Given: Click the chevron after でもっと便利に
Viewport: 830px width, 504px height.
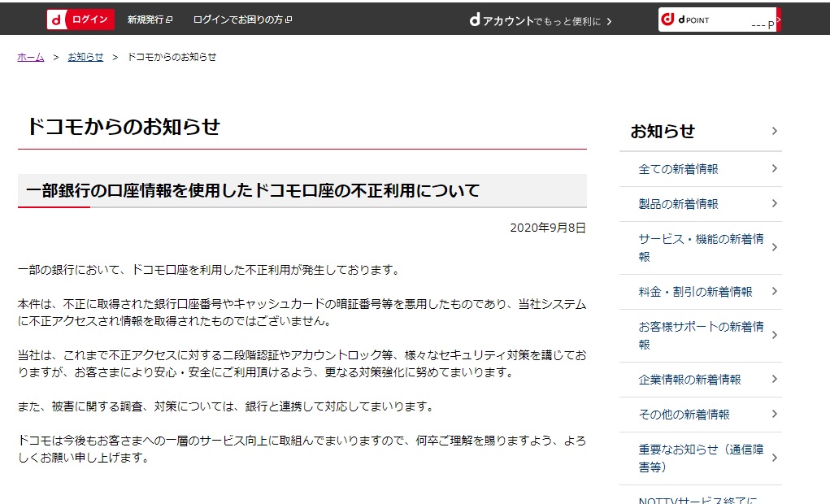Looking at the screenshot, I should point(609,21).
